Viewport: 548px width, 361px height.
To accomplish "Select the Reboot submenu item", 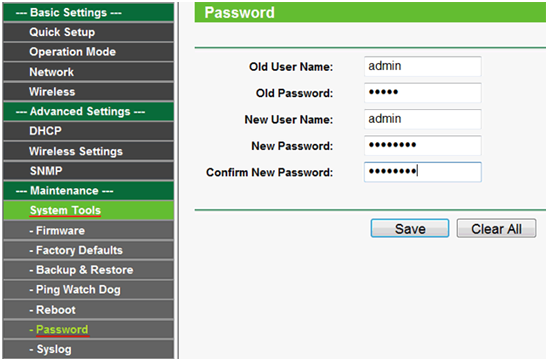I will coord(88,310).
